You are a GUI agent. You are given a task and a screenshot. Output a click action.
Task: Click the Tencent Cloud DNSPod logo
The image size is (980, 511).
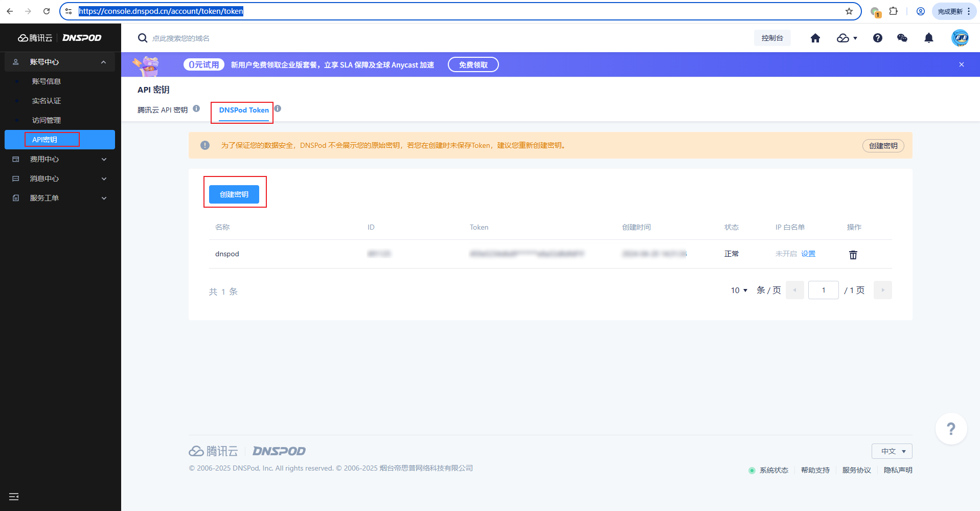[60, 38]
